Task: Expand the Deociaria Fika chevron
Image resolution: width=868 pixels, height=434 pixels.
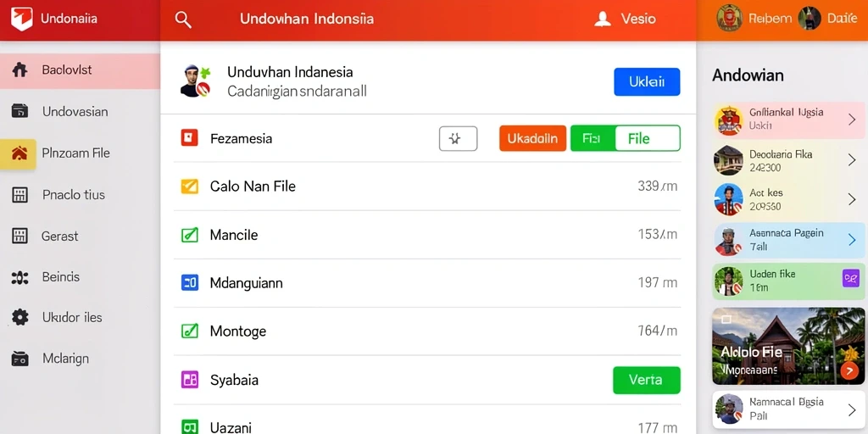Action: (852, 160)
